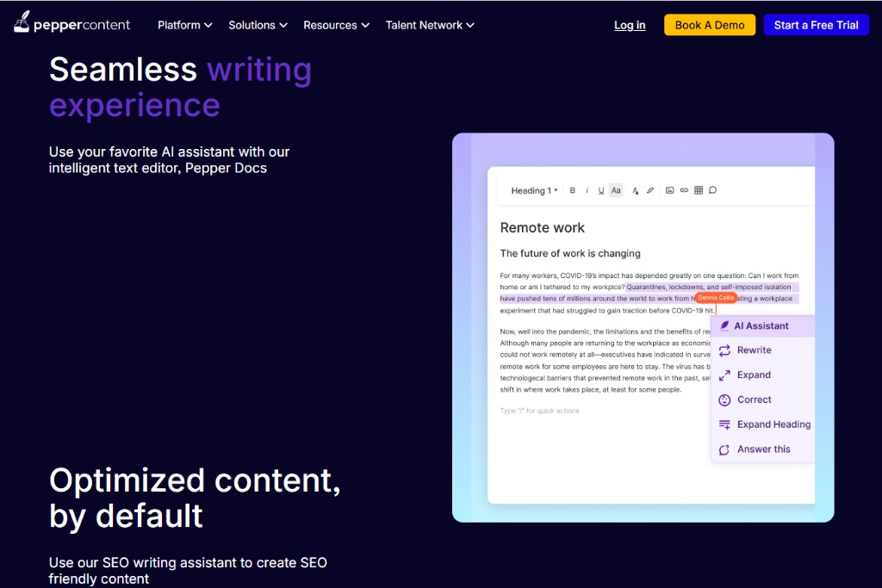Toggle the Aa text case button
This screenshot has width=882, height=588.
point(616,190)
